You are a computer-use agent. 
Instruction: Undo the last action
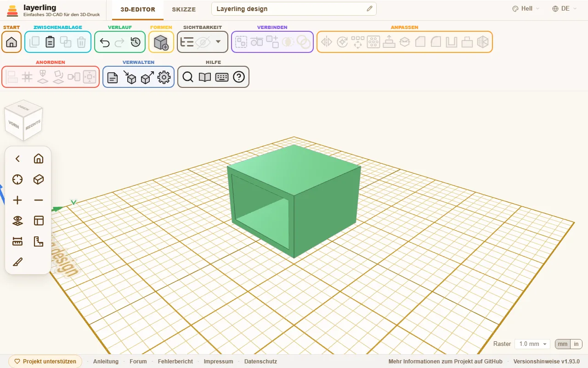[x=105, y=42]
